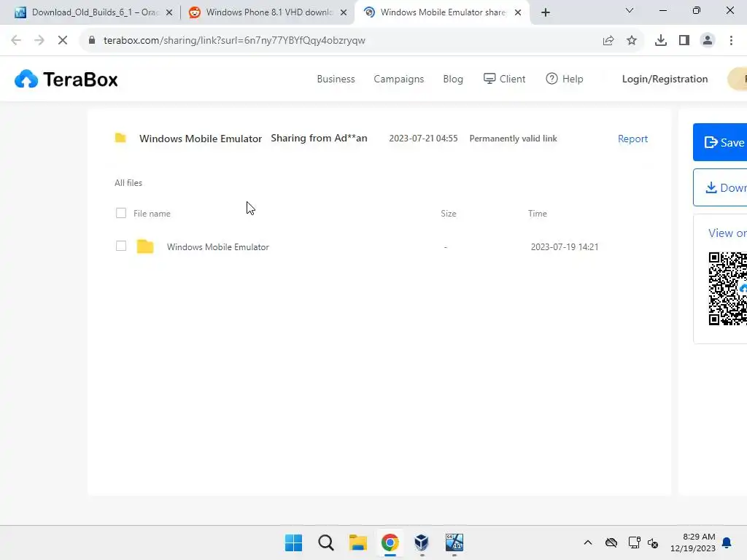Viewport: 747px width, 560px height.
Task: Open VirtualBox from taskbar
Action: (x=422, y=542)
